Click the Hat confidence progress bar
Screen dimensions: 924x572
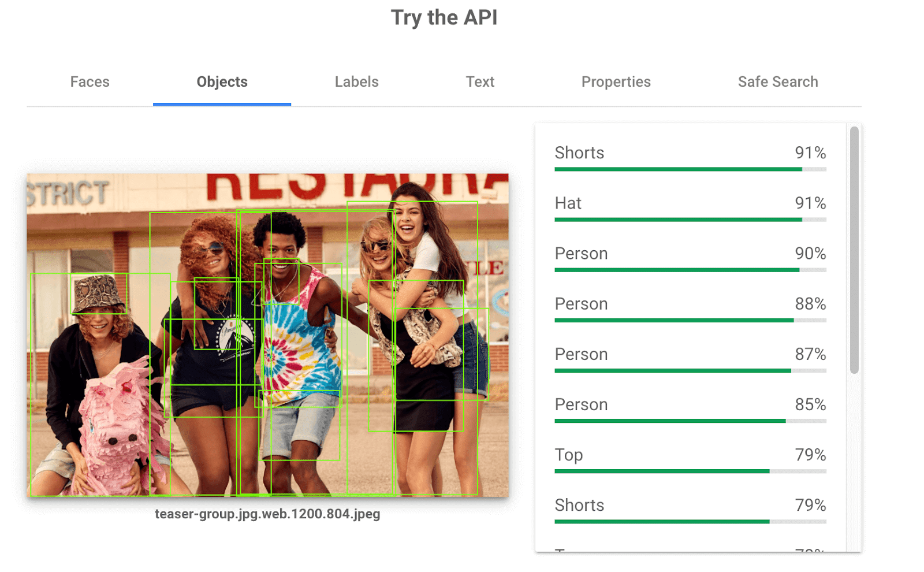[690, 220]
